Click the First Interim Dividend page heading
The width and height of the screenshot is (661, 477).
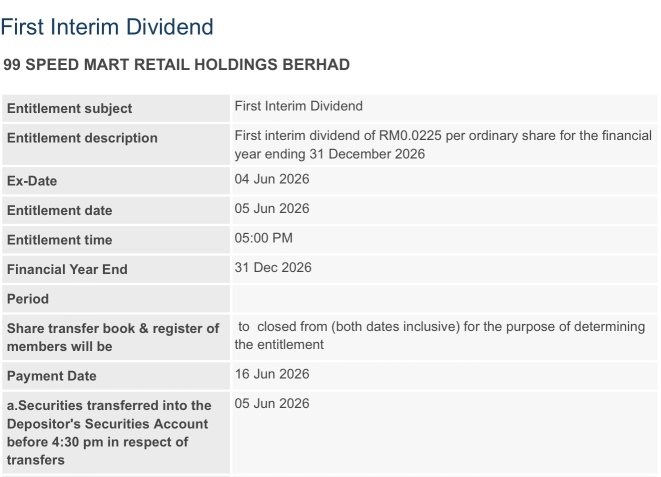click(x=107, y=27)
